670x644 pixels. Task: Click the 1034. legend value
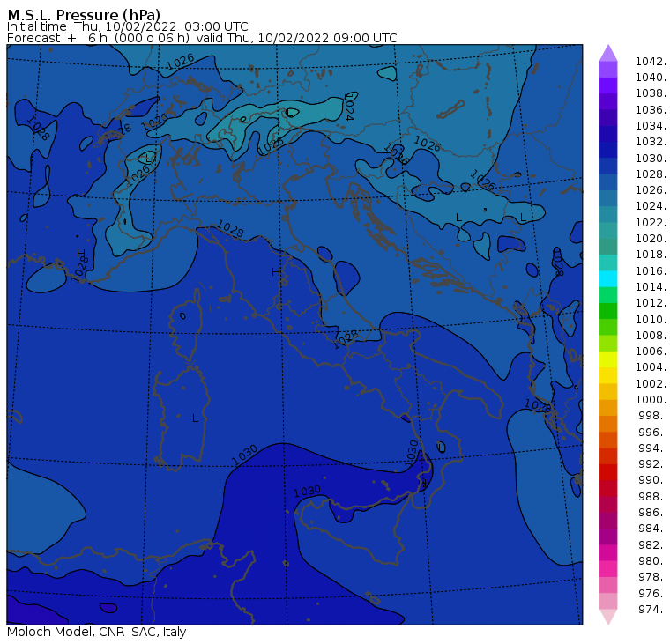pyautogui.click(x=651, y=126)
